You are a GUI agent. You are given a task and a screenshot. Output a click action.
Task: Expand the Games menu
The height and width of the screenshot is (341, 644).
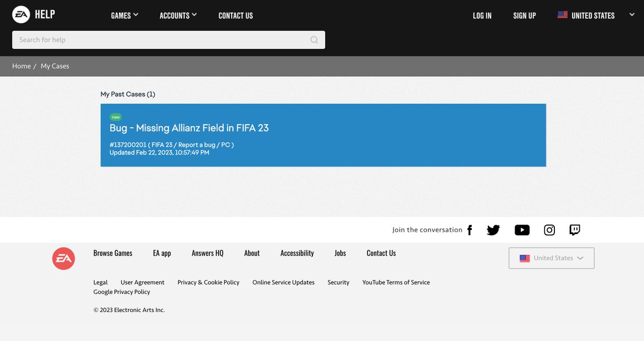(x=125, y=16)
